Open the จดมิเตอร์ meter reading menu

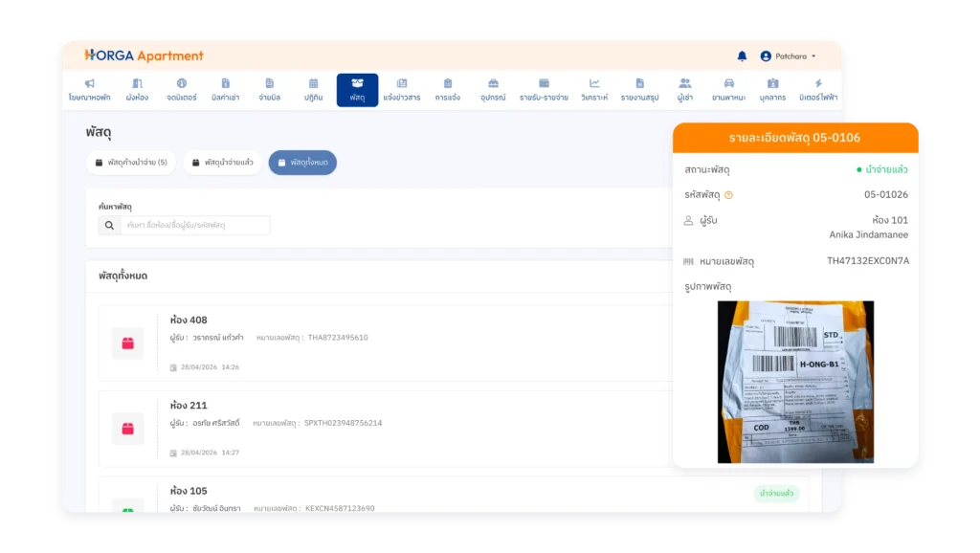181,90
